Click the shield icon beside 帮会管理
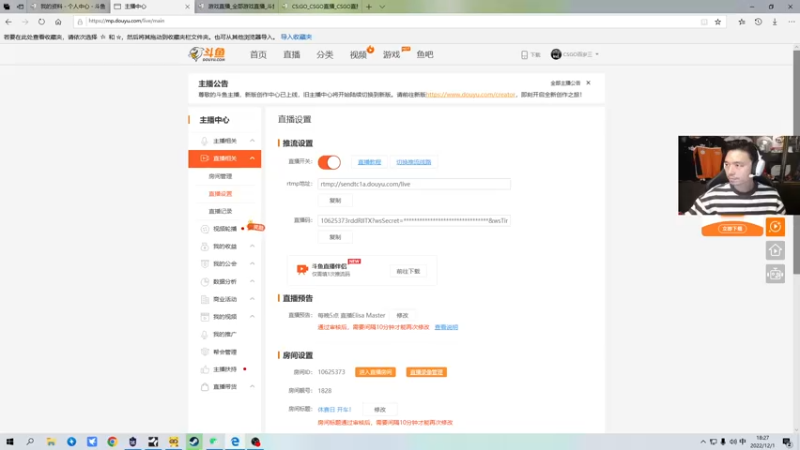Screen dimensions: 800x450 click(205, 352)
